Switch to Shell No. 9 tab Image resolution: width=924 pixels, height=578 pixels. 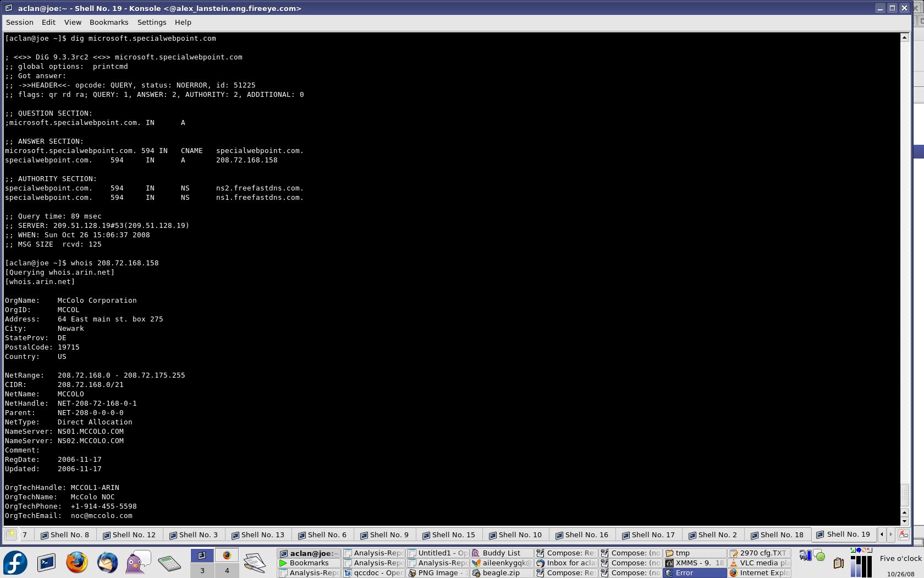(x=385, y=535)
